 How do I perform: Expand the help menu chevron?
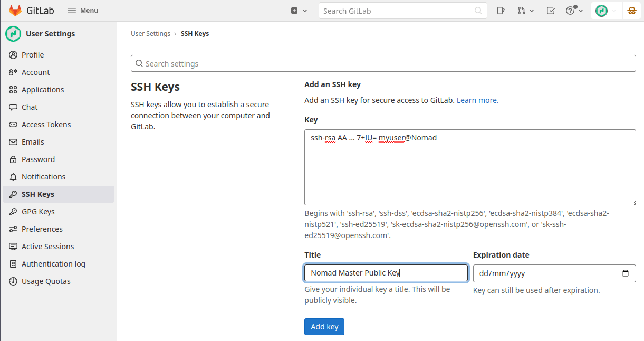click(580, 10)
